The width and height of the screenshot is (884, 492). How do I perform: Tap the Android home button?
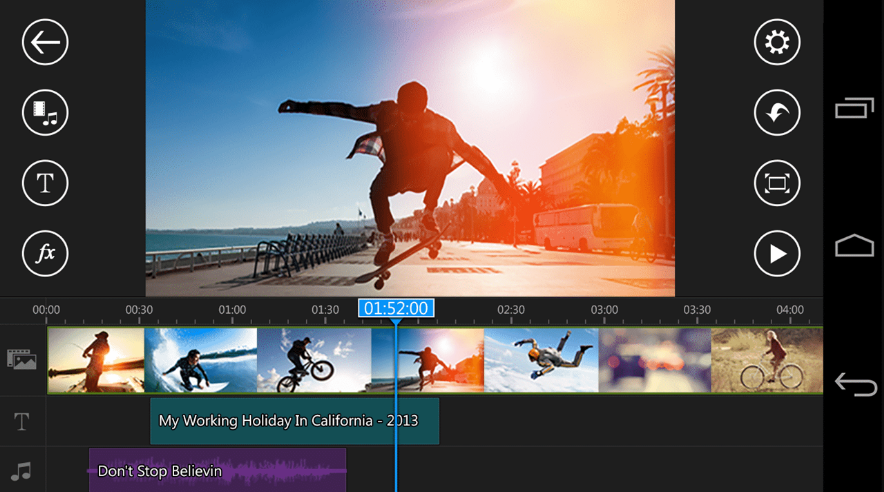click(854, 246)
